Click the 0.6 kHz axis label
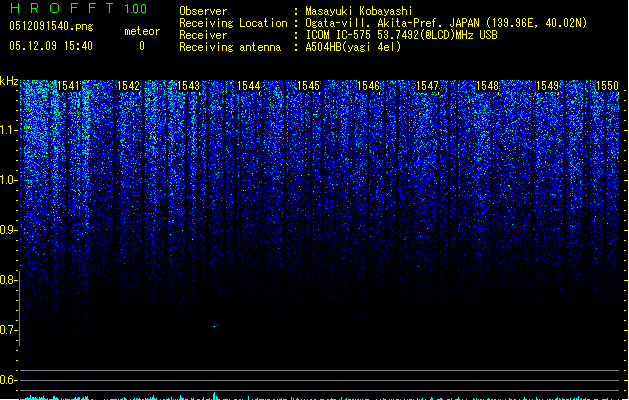This screenshot has width=629, height=400. [8, 380]
